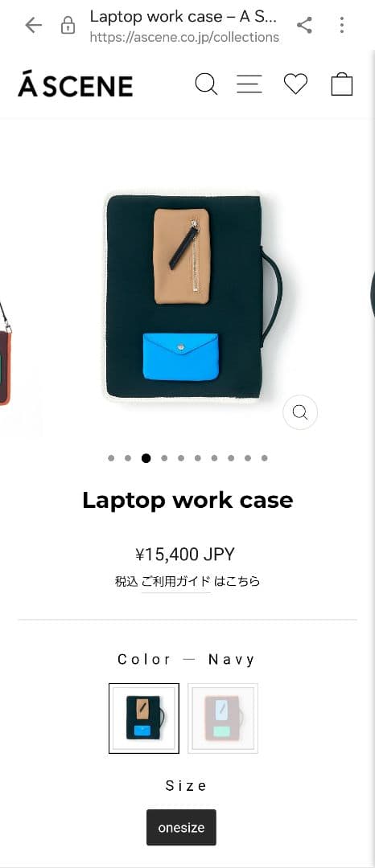The height and width of the screenshot is (868, 375).
Task: Select the onesize size option
Action: click(x=181, y=828)
